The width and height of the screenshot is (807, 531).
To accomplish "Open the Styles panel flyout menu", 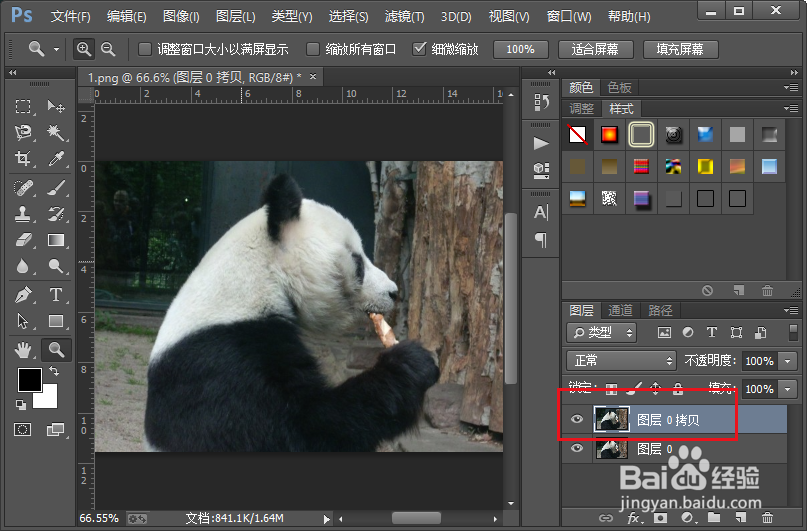I will click(x=791, y=108).
